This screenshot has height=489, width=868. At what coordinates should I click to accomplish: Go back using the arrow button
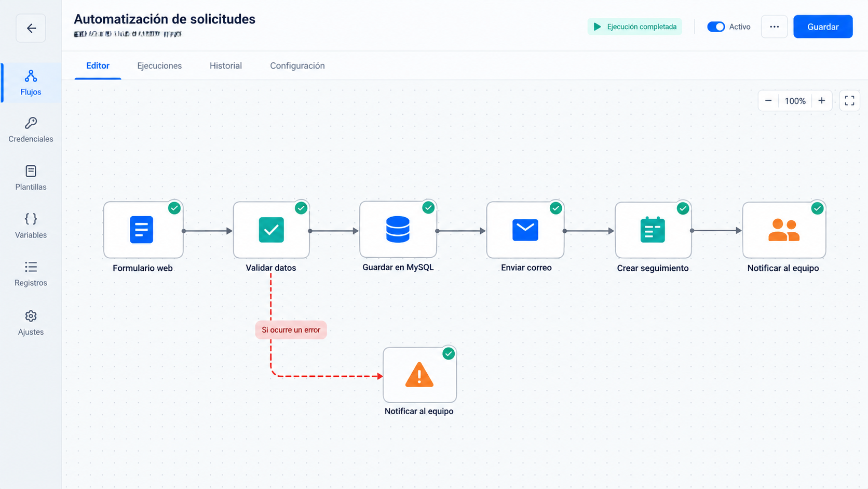click(31, 28)
